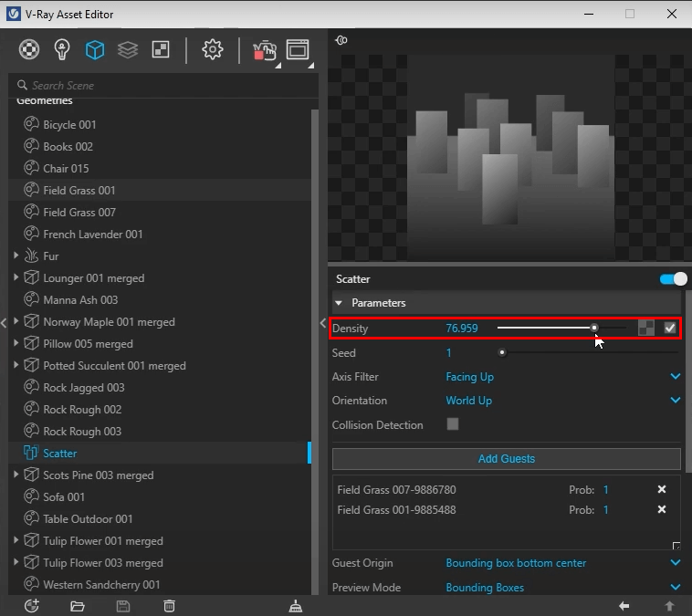Click the Density slider handle
This screenshot has width=692, height=616.
pos(594,328)
